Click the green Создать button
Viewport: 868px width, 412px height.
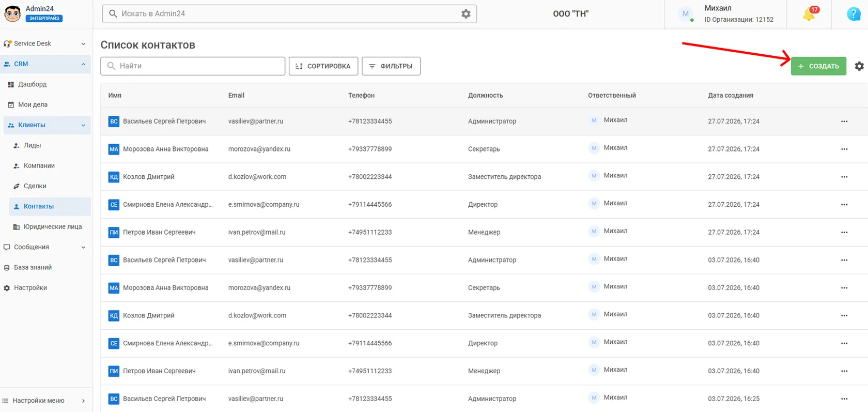[818, 66]
